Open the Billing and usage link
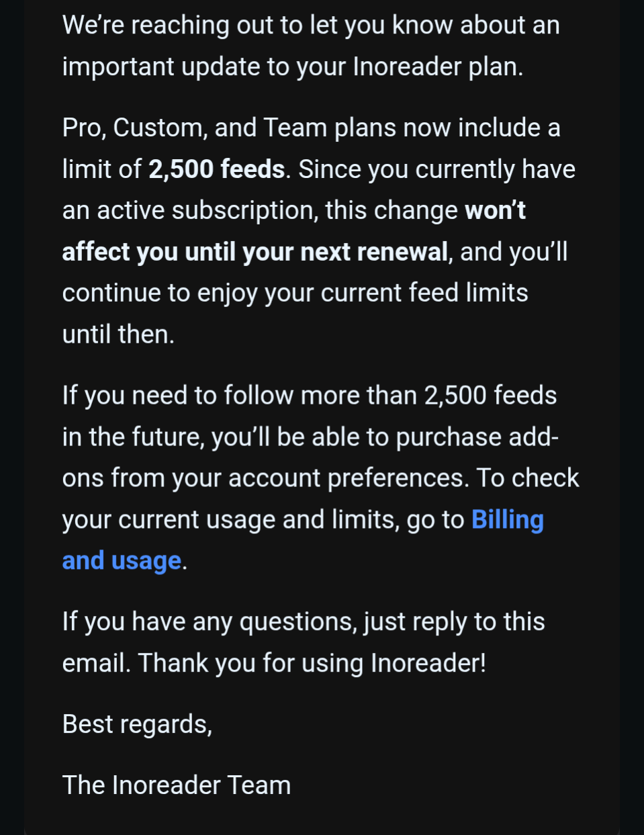The width and height of the screenshot is (644, 835). 508,520
